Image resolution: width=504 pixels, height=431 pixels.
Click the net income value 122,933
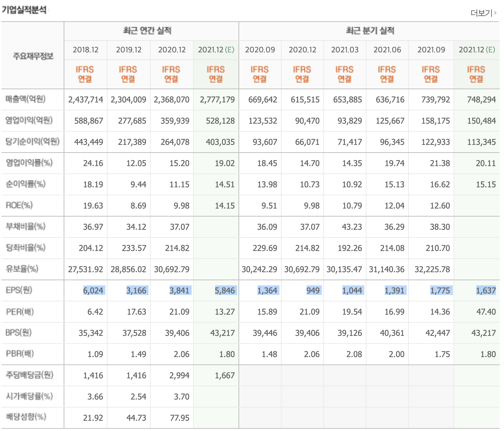click(436, 142)
